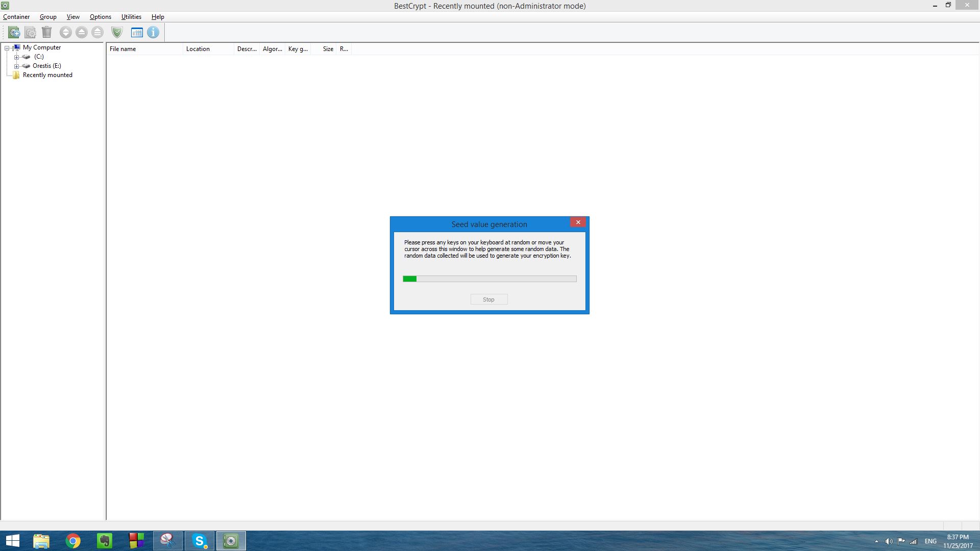Open the Utilities menu
This screenshot has width=980, height=551.
(x=131, y=17)
